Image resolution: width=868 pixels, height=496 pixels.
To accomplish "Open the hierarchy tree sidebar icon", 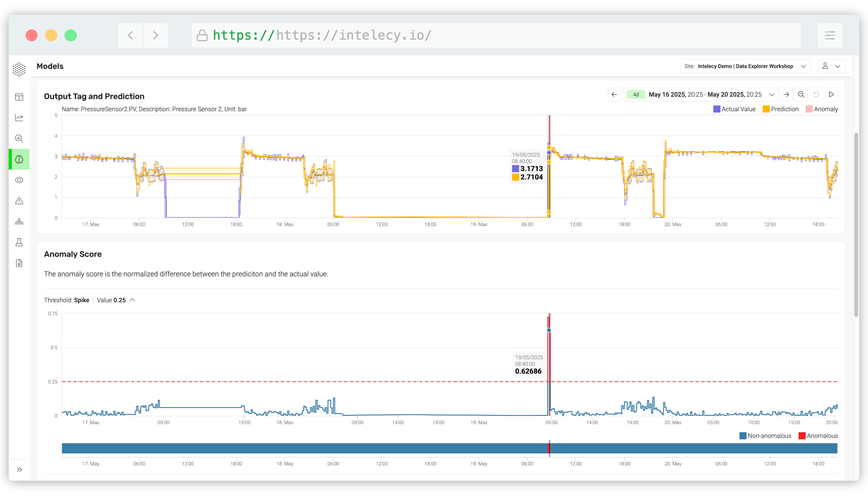I will click(19, 222).
